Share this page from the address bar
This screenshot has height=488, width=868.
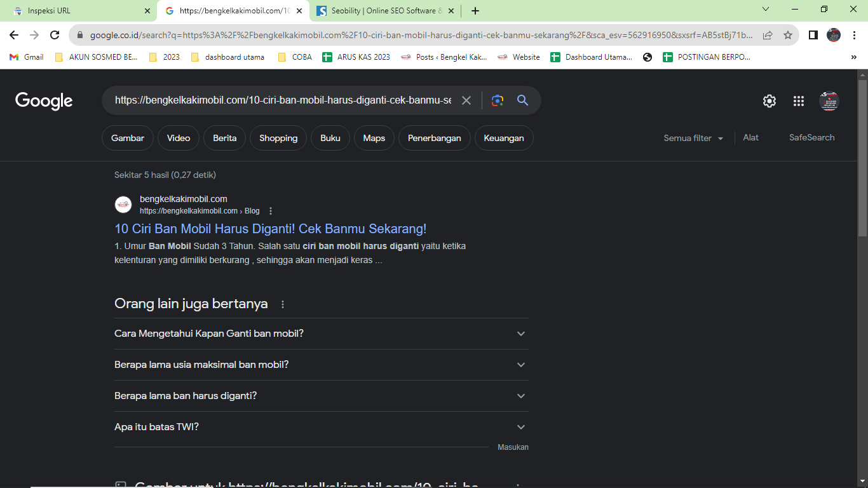[768, 35]
